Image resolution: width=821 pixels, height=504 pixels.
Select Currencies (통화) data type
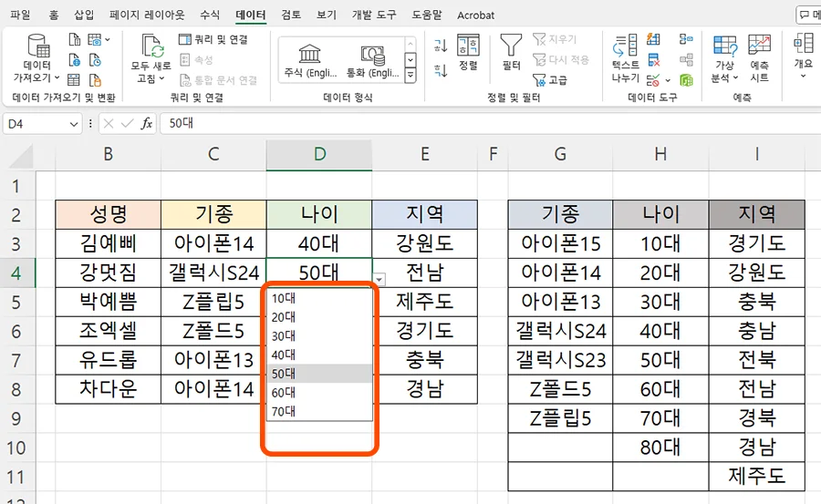coord(373,60)
